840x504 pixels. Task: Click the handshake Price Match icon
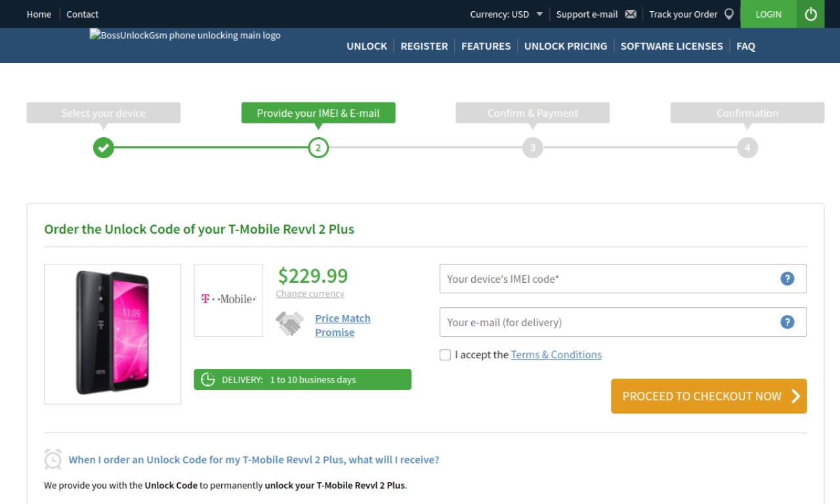pos(289,324)
